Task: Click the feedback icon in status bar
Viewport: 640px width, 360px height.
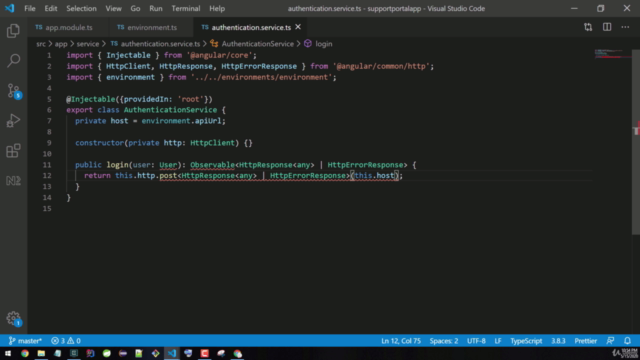Action: pyautogui.click(x=610, y=341)
